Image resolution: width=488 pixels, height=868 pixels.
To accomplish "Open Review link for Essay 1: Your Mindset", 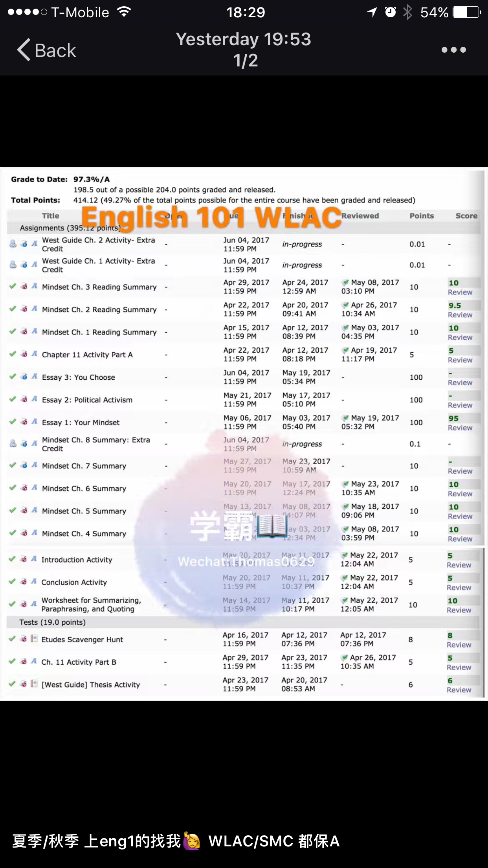I will 460,428.
